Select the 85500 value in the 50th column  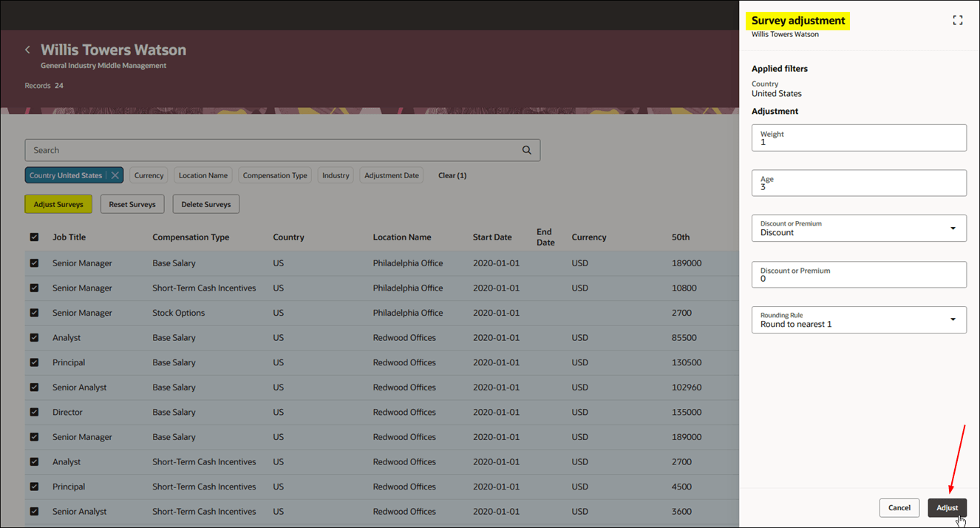684,338
